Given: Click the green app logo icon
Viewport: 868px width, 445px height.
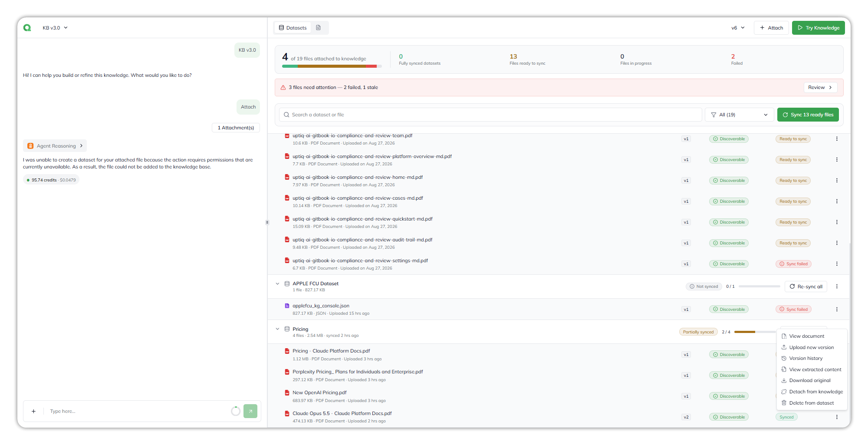Looking at the screenshot, I should (x=27, y=28).
